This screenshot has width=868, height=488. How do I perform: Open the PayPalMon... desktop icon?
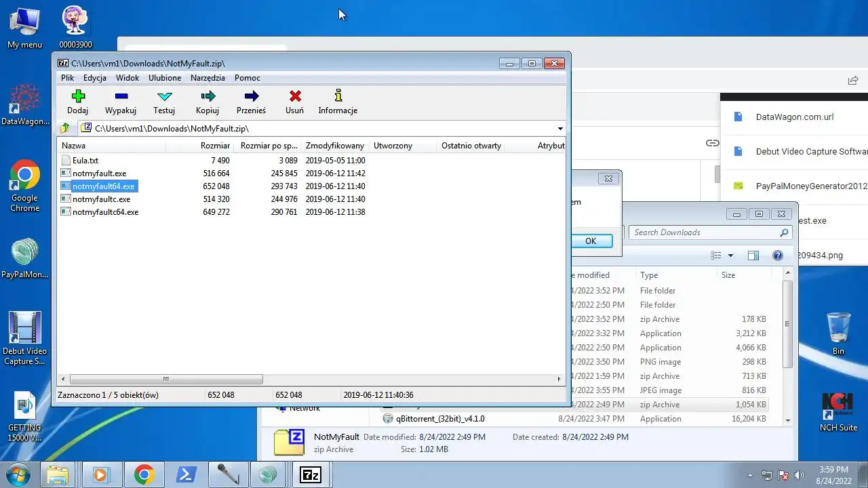pos(25,260)
